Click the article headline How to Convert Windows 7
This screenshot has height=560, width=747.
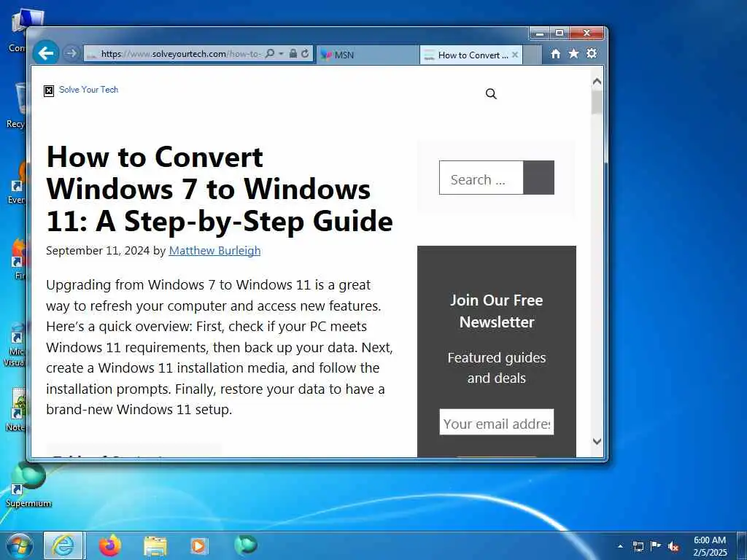[x=220, y=189]
